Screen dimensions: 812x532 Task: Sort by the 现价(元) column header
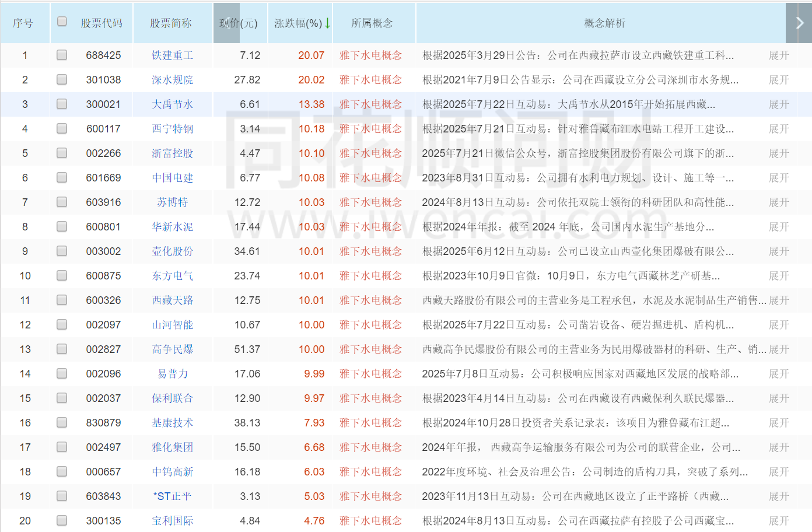coord(238,23)
